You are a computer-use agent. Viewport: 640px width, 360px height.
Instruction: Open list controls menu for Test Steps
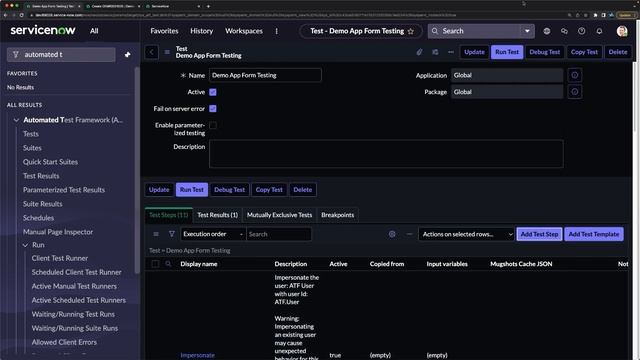(156, 234)
